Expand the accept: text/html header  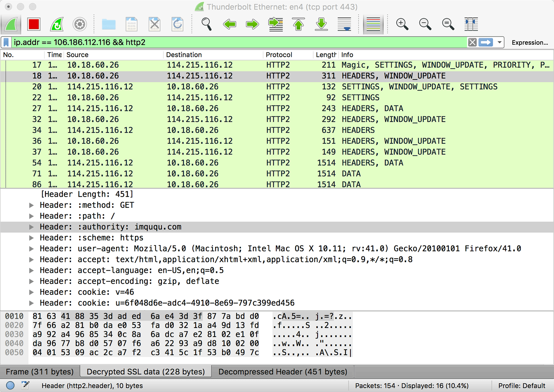(x=32, y=260)
